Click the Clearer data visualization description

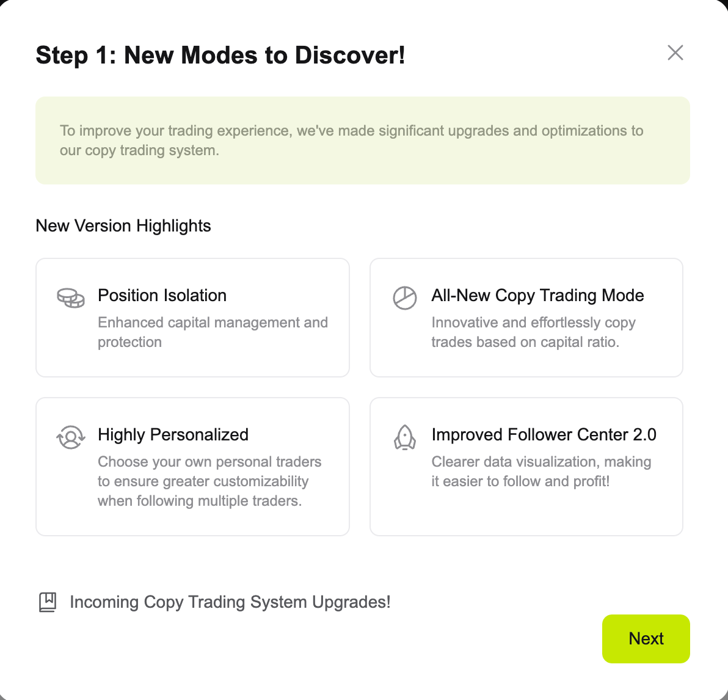[541, 472]
